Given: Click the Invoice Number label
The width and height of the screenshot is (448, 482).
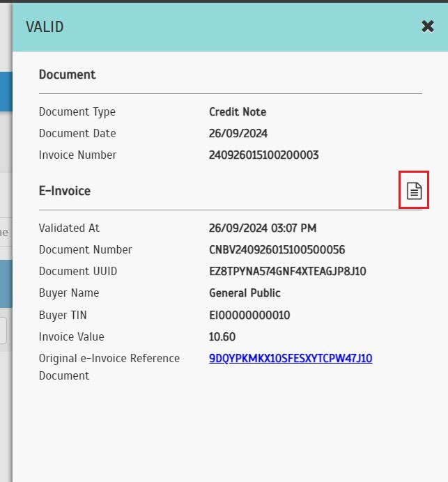Looking at the screenshot, I should tap(78, 155).
